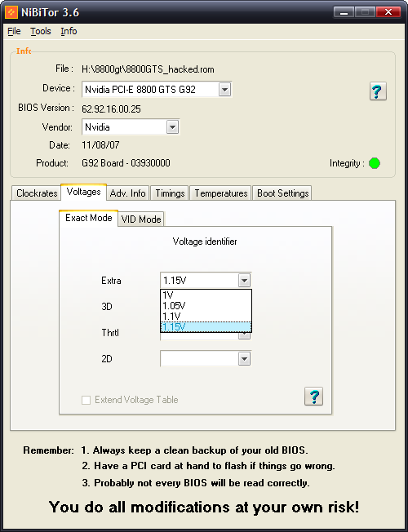This screenshot has width=408, height=532.
Task: Expand the Device dropdown arrow
Action: point(224,90)
